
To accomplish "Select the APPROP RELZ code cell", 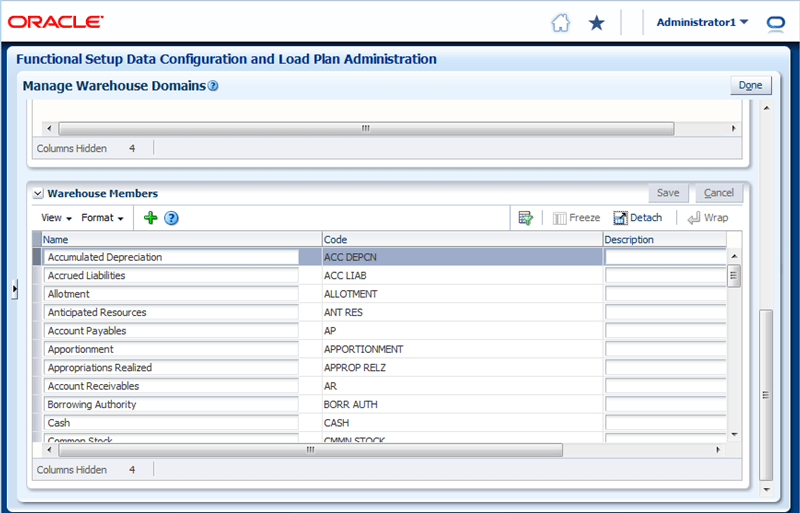I will [462, 368].
